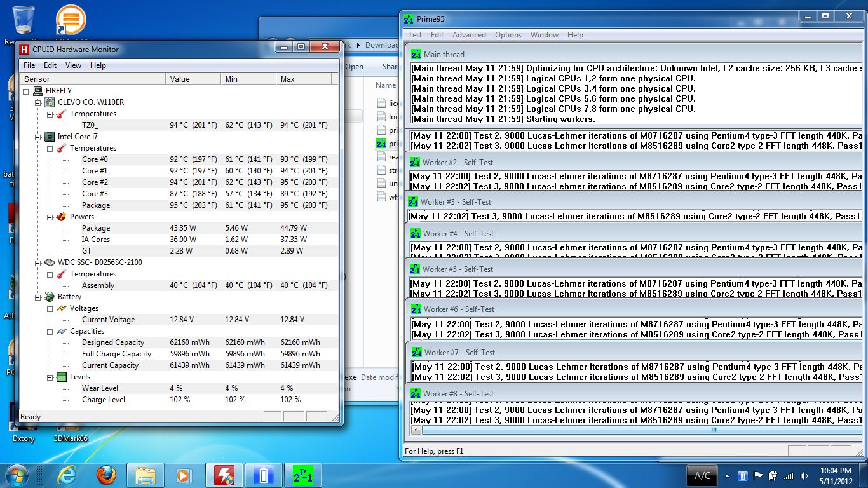Open Windows Media Player taskbar icon
The height and width of the screenshot is (488, 868).
pyautogui.click(x=185, y=475)
